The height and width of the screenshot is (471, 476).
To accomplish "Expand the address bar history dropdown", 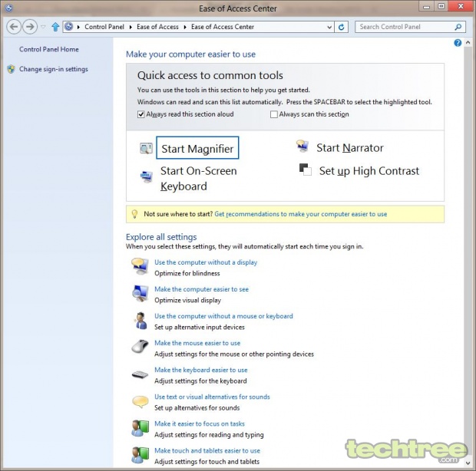I will [329, 28].
